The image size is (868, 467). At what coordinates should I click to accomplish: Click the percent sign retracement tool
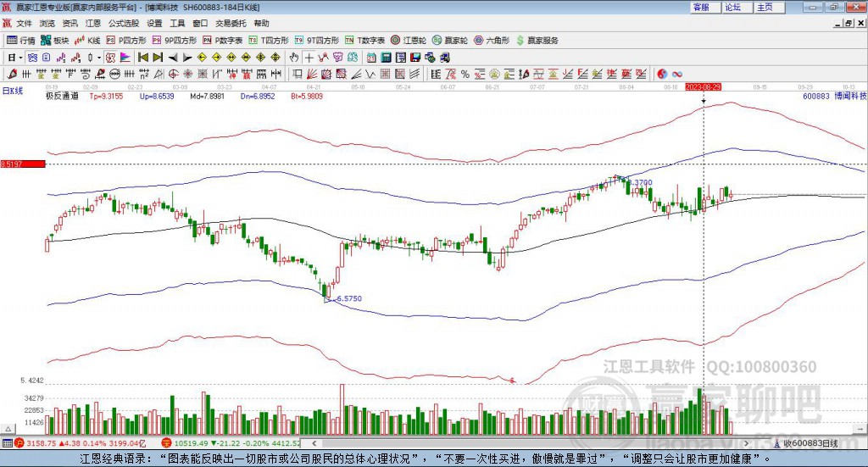coord(465,74)
